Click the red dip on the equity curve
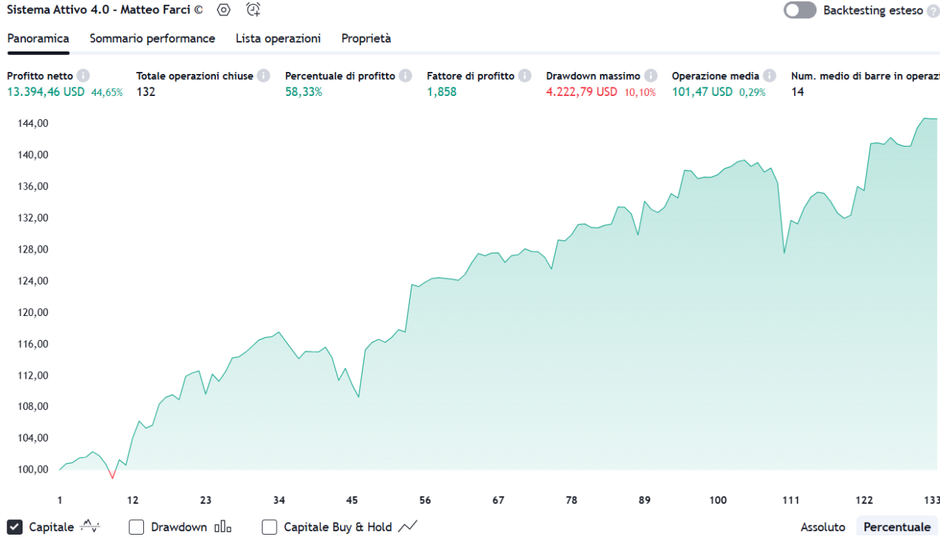The image size is (940, 560). pos(112,475)
